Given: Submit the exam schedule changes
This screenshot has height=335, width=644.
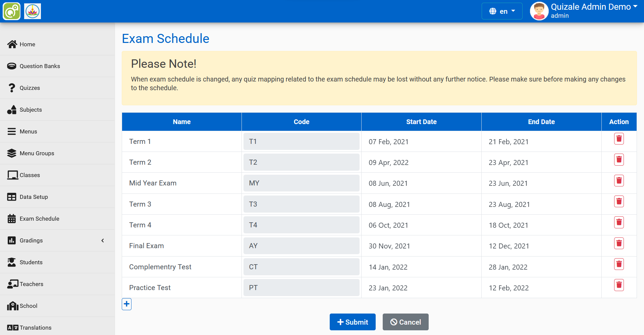Looking at the screenshot, I should 353,322.
